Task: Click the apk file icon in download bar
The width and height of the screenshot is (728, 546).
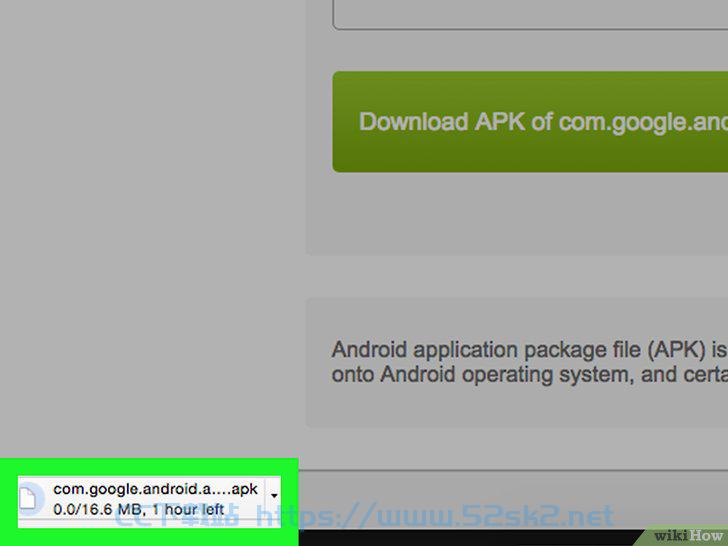Action: point(27,498)
